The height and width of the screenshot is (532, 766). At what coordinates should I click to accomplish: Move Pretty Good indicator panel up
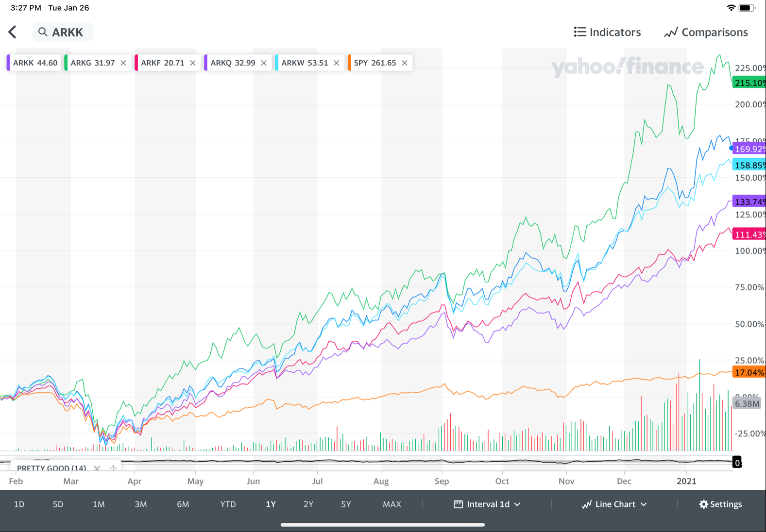pos(113,468)
